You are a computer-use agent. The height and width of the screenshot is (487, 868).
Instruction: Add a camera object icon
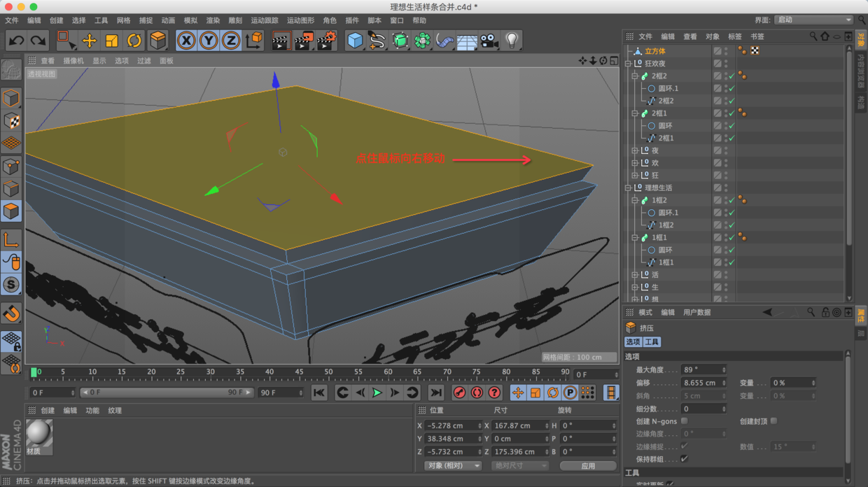(x=489, y=41)
